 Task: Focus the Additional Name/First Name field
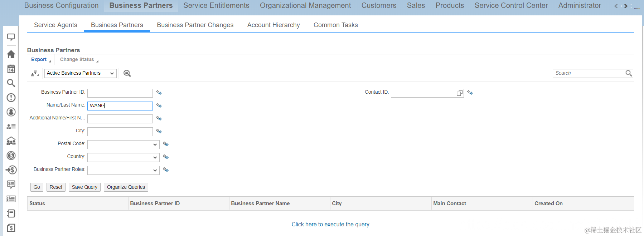pyautogui.click(x=120, y=119)
